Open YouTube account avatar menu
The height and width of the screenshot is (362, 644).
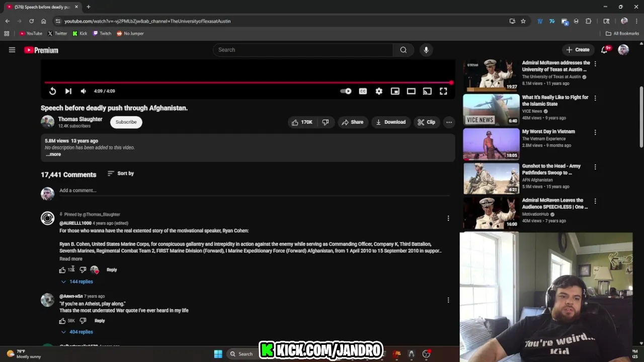[623, 50]
